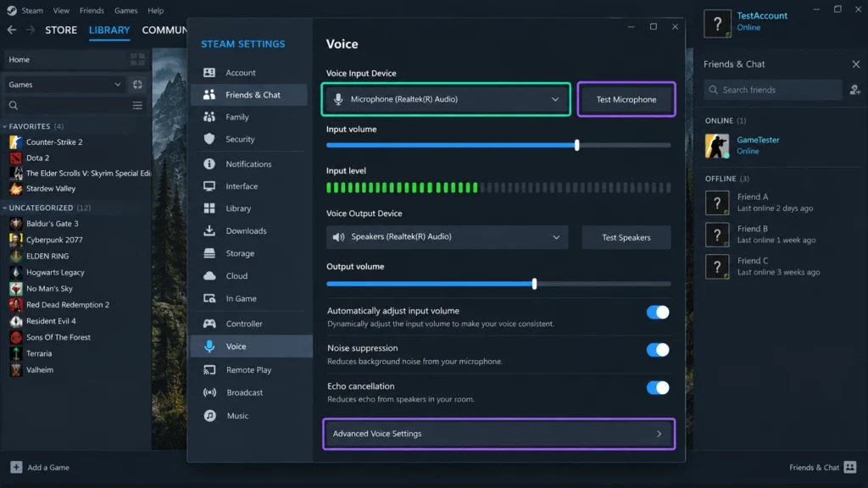Click the Voice microphone category
This screenshot has width=868, height=488.
(251, 347)
